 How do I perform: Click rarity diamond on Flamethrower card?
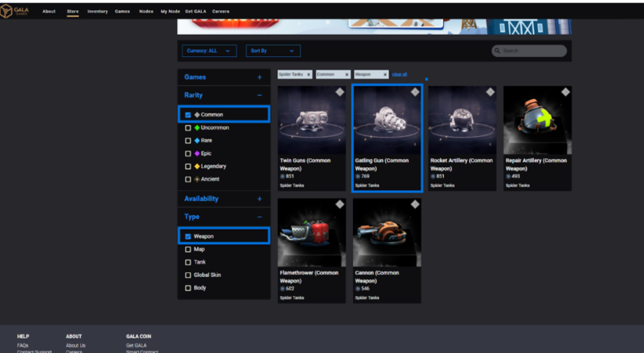339,204
